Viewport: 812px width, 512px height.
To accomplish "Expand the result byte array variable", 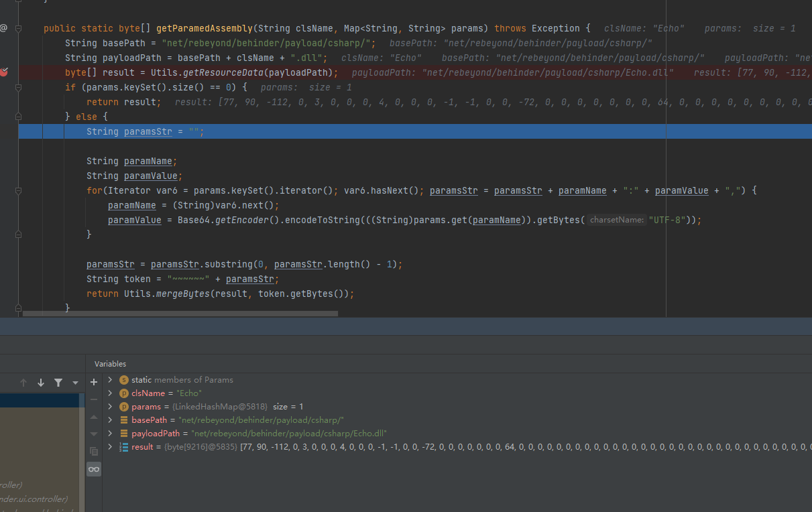I will pos(111,447).
